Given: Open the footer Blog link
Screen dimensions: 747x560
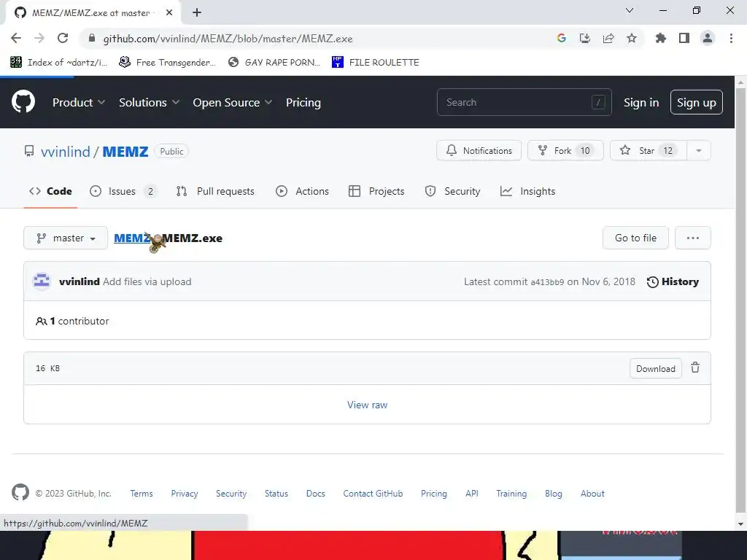Looking at the screenshot, I should [x=554, y=494].
